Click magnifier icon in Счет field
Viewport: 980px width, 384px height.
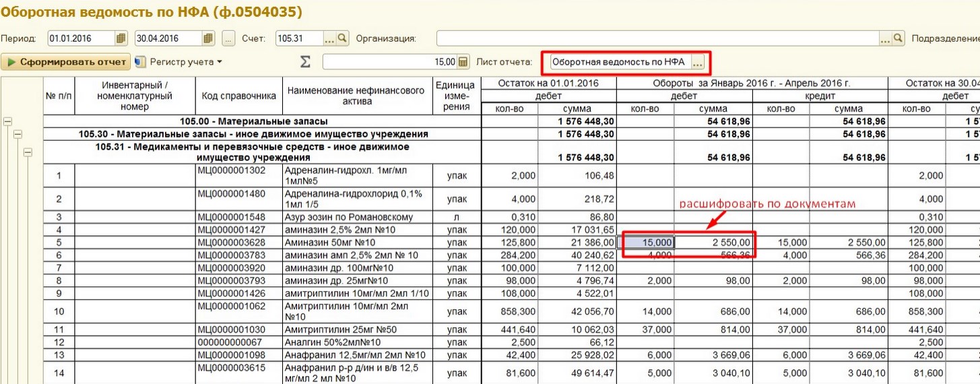[342, 38]
